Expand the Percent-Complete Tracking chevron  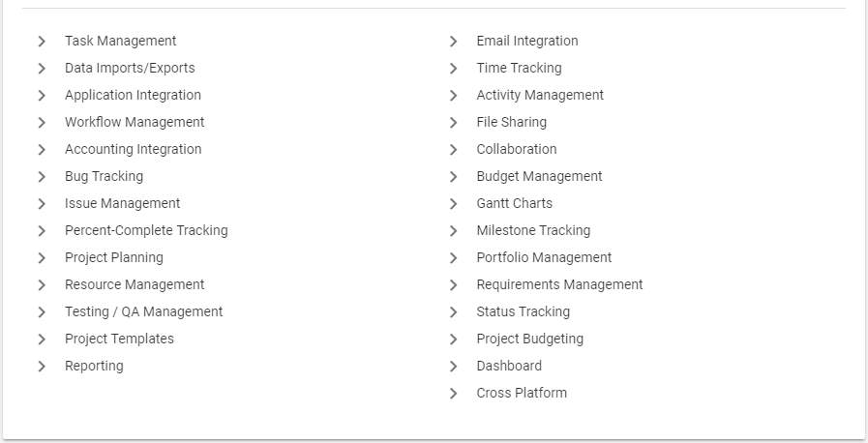42,231
